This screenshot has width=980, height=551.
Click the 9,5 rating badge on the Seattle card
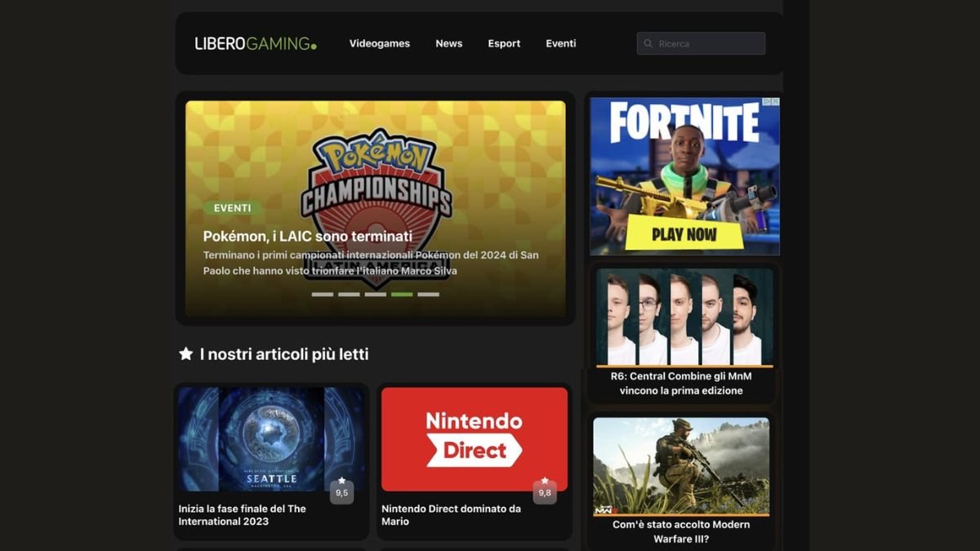click(x=341, y=491)
